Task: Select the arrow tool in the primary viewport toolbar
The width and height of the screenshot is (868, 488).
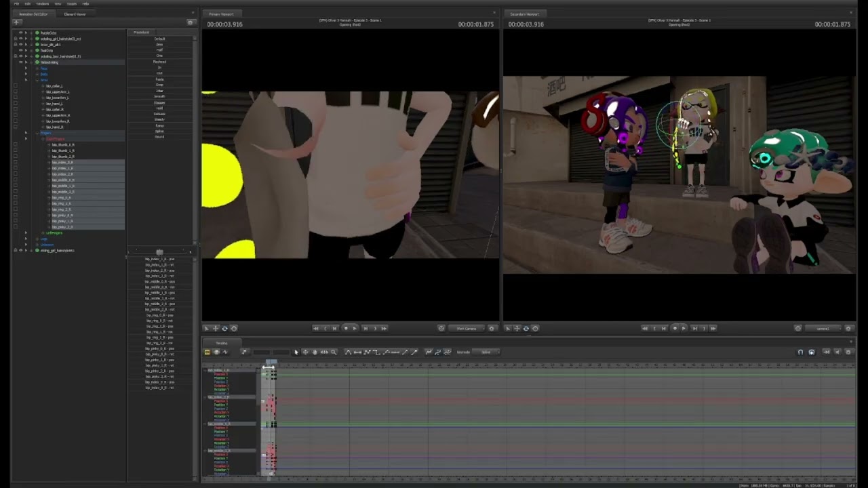Action: pyautogui.click(x=207, y=329)
